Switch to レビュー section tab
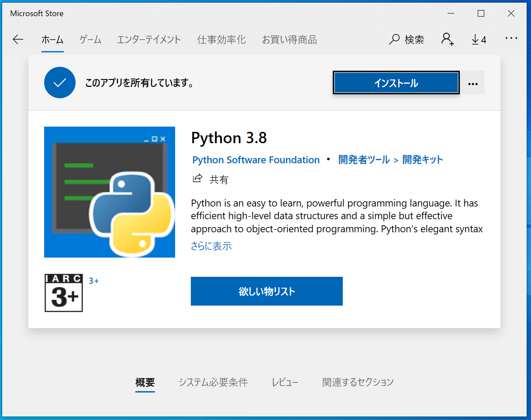 coord(285,382)
